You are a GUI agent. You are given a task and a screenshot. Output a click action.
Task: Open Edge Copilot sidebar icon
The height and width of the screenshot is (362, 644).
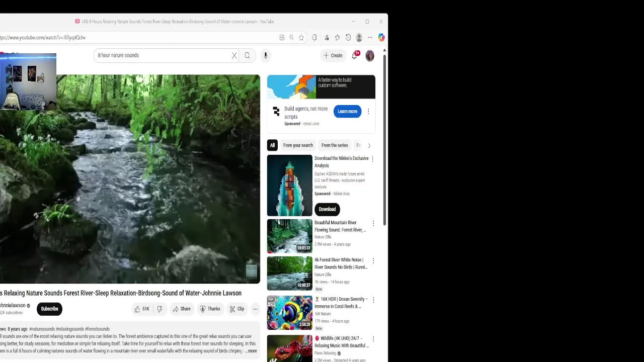pyautogui.click(x=381, y=37)
